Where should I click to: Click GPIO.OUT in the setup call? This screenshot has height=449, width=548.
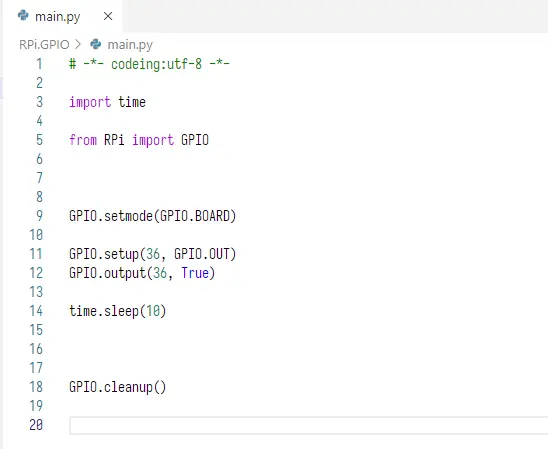point(202,254)
